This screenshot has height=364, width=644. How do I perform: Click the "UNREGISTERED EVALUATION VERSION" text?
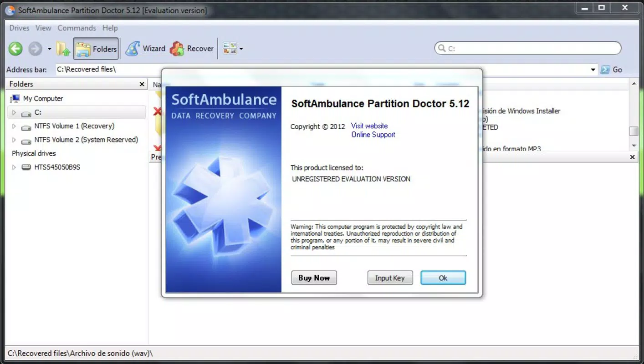click(351, 179)
